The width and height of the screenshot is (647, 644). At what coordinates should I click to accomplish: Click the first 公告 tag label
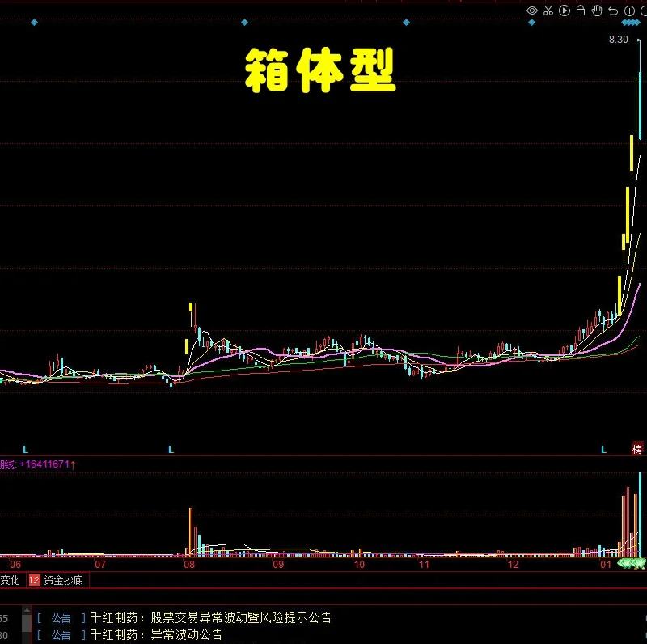(x=61, y=618)
